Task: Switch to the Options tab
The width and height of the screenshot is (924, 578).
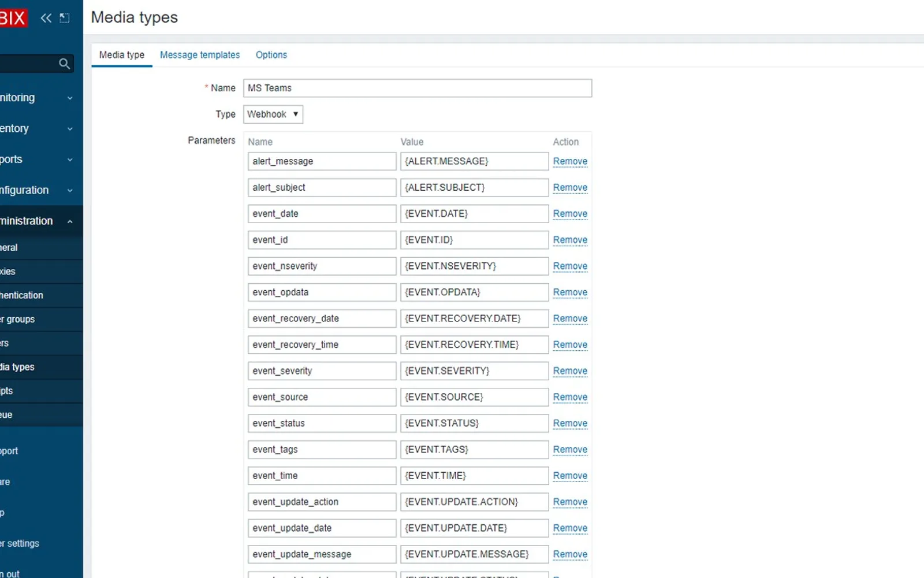Action: click(271, 55)
